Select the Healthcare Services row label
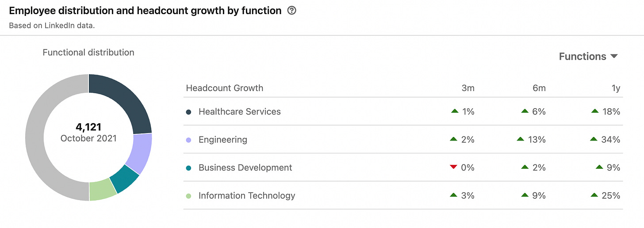Screen dimensions: 644x228 pyautogui.click(x=239, y=112)
